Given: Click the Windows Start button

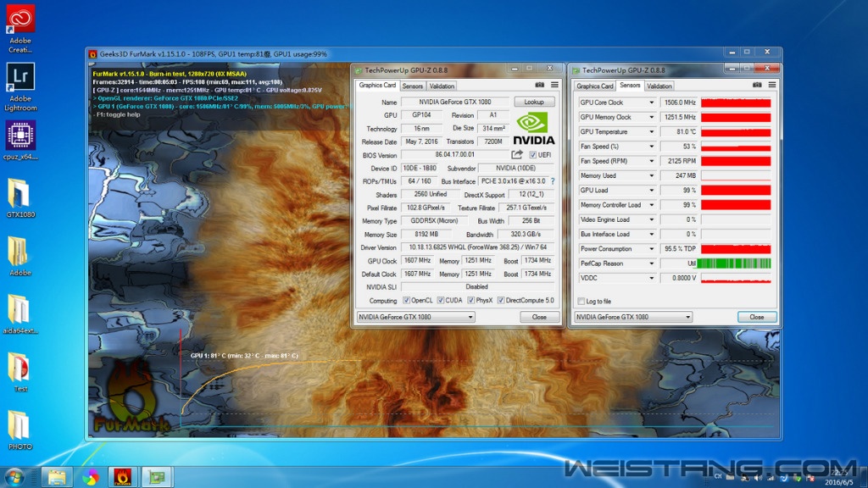Looking at the screenshot, I should 14,476.
